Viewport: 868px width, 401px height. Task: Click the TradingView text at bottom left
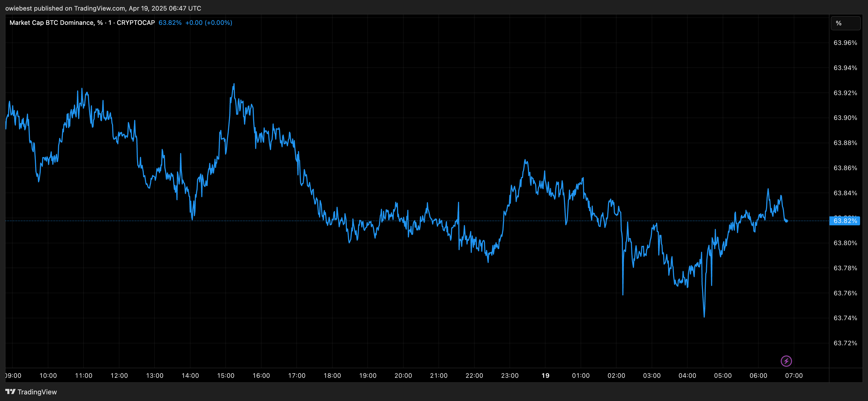(x=37, y=392)
